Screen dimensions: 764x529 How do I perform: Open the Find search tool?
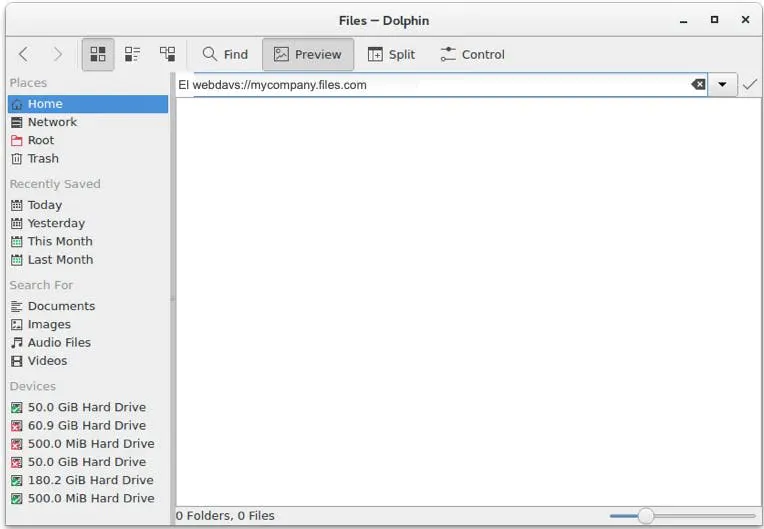click(x=225, y=54)
